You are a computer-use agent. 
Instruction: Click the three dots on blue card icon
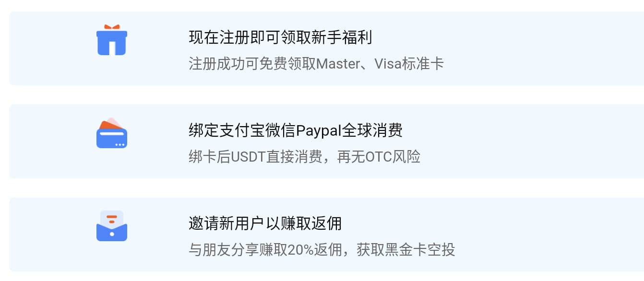coord(119,144)
